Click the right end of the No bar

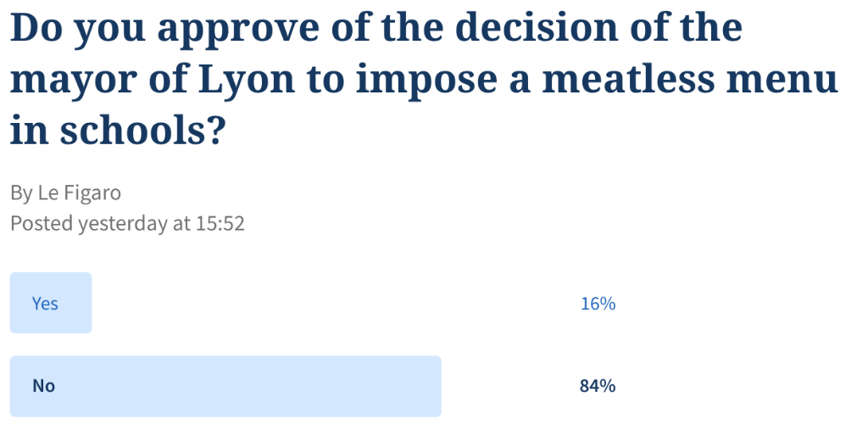[432, 386]
